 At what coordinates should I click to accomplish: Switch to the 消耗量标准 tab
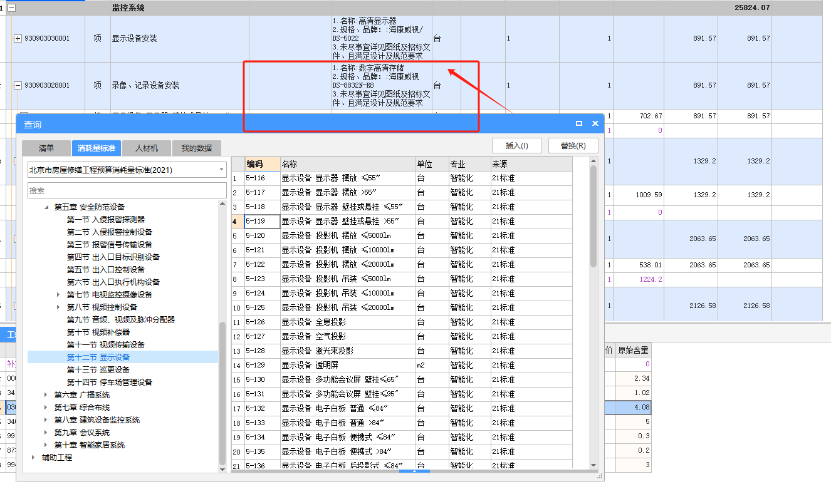click(97, 148)
